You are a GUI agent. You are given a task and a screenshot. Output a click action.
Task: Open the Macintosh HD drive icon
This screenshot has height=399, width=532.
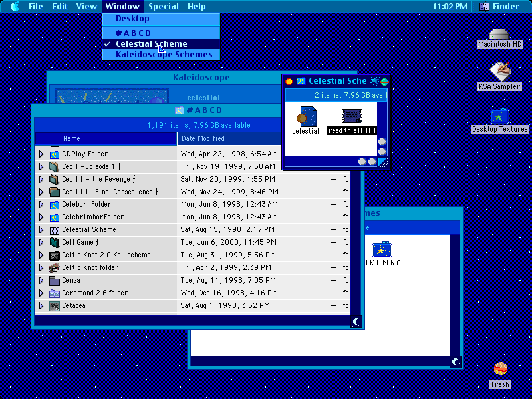[x=499, y=35]
